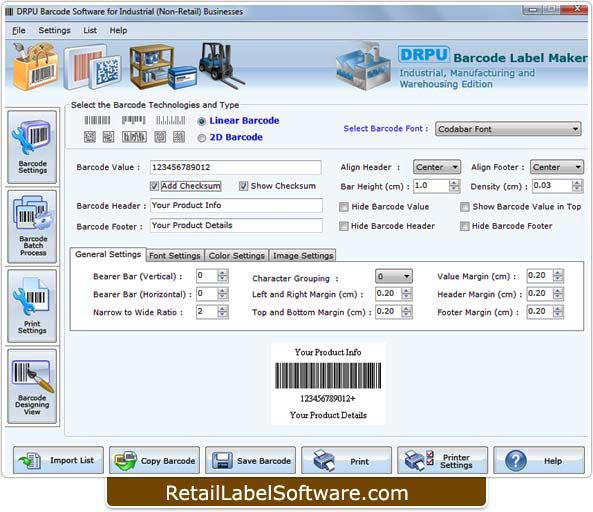This screenshot has height=512, width=593.
Task: Click the last 2D barcode sample icon
Action: point(179,137)
